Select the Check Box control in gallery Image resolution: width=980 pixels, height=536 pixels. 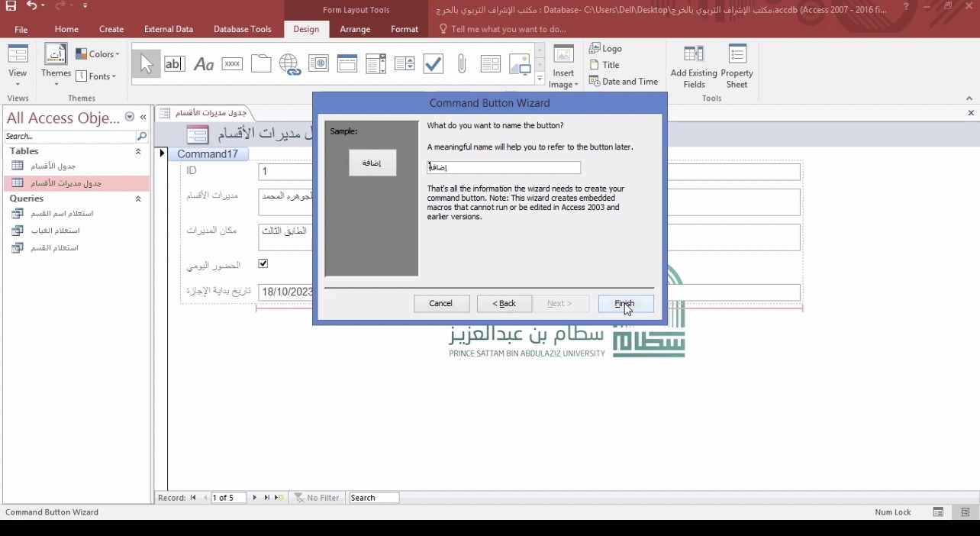click(x=433, y=64)
